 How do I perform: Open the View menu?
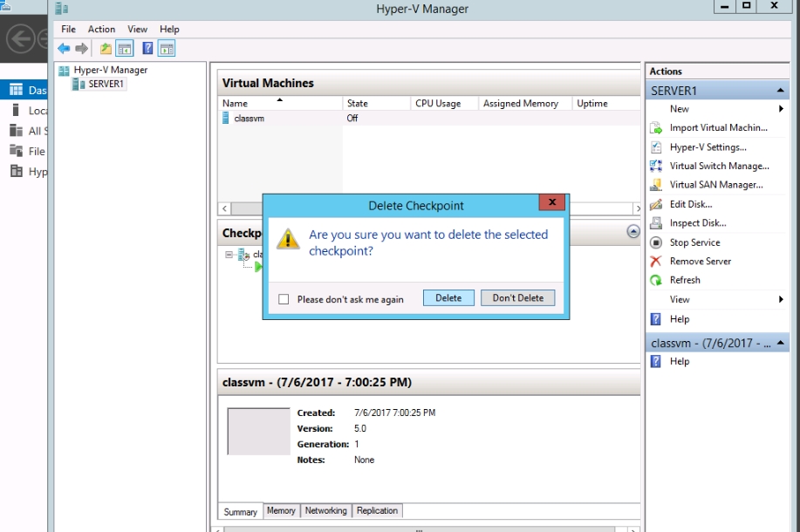point(137,29)
